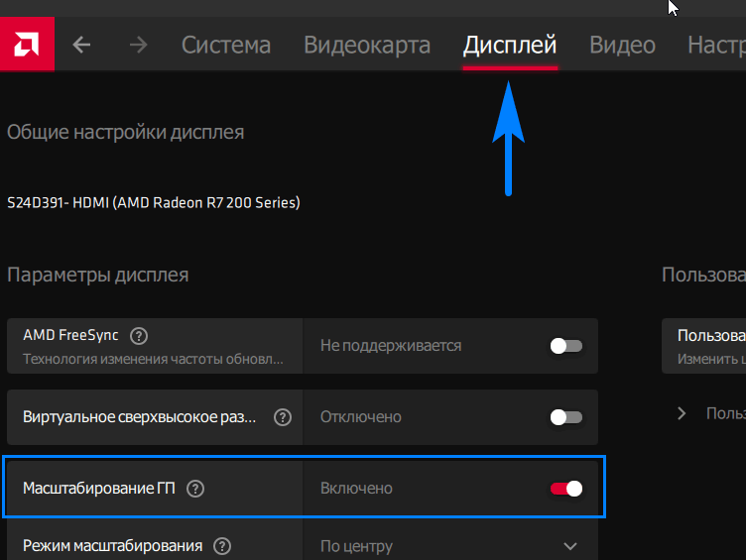Click the Параметры дисплея heading

coord(98,275)
